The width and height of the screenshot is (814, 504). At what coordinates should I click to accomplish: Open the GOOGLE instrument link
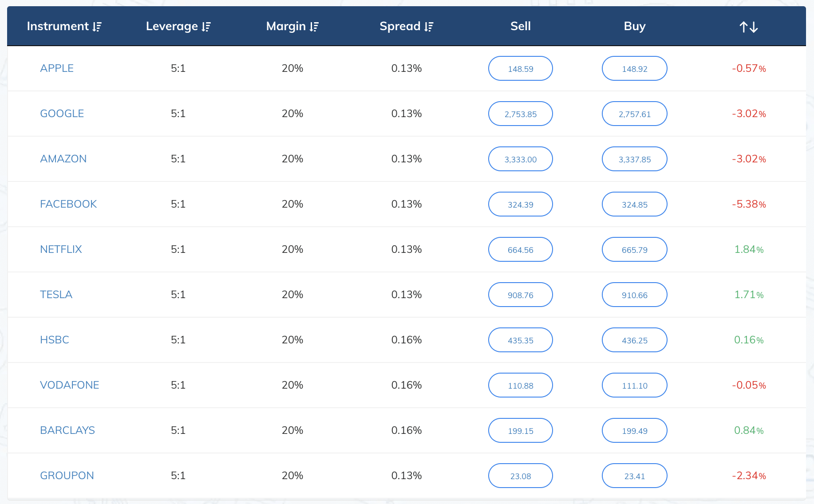tap(62, 114)
